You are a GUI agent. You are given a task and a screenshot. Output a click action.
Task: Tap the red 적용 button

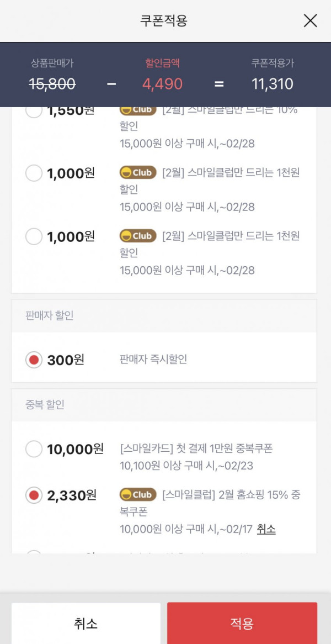(x=242, y=623)
